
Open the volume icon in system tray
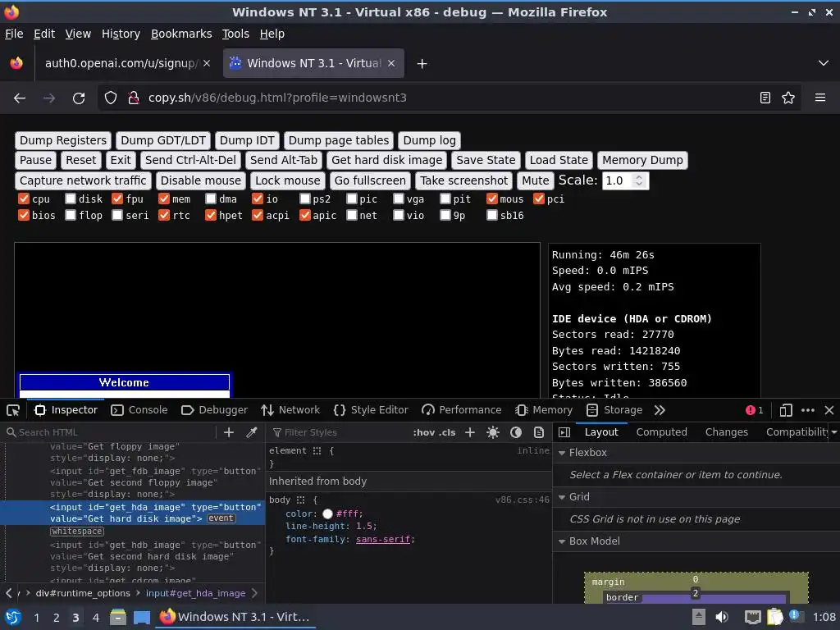(722, 617)
